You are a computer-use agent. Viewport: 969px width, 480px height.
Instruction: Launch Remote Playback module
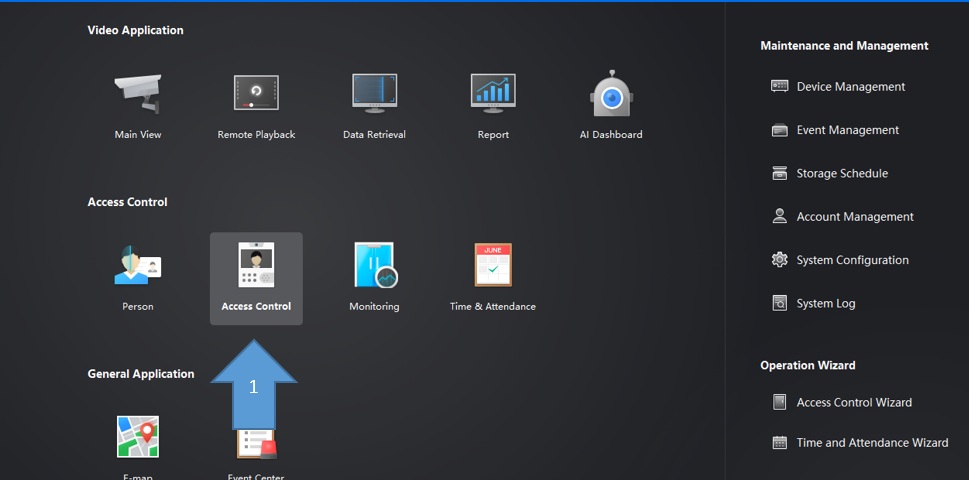256,93
